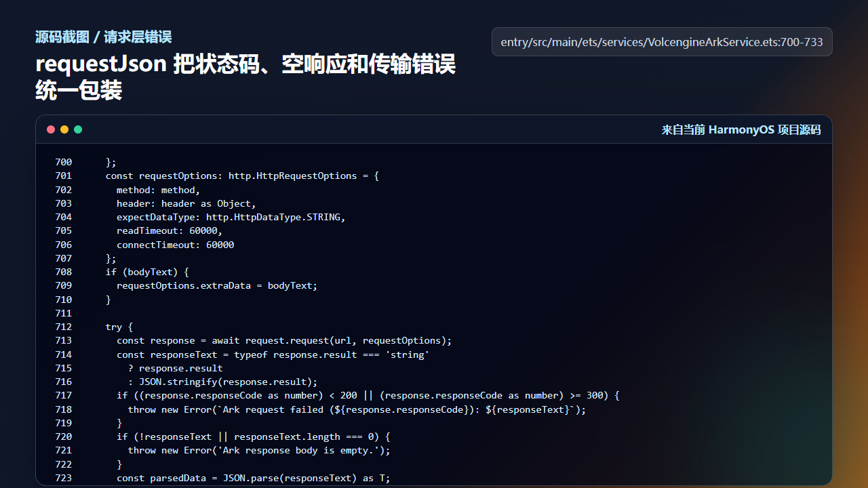Click line number 711

coord(64,313)
